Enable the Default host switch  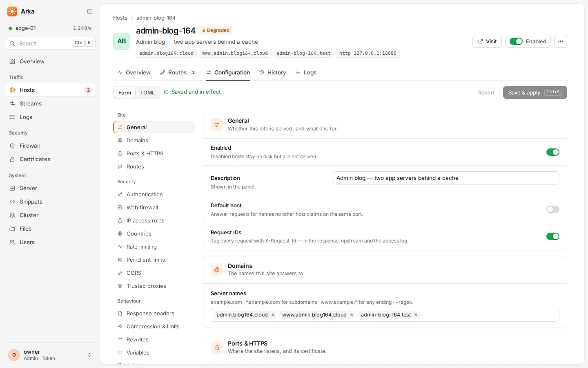point(553,209)
